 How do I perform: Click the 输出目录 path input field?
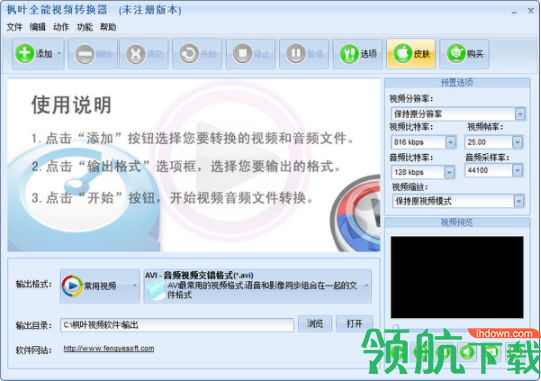pos(177,325)
